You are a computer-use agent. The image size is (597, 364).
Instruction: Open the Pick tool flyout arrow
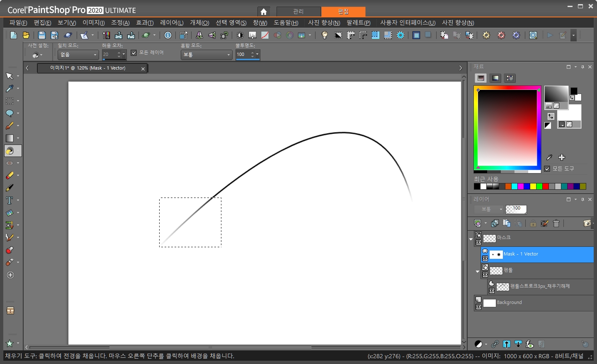(x=18, y=76)
